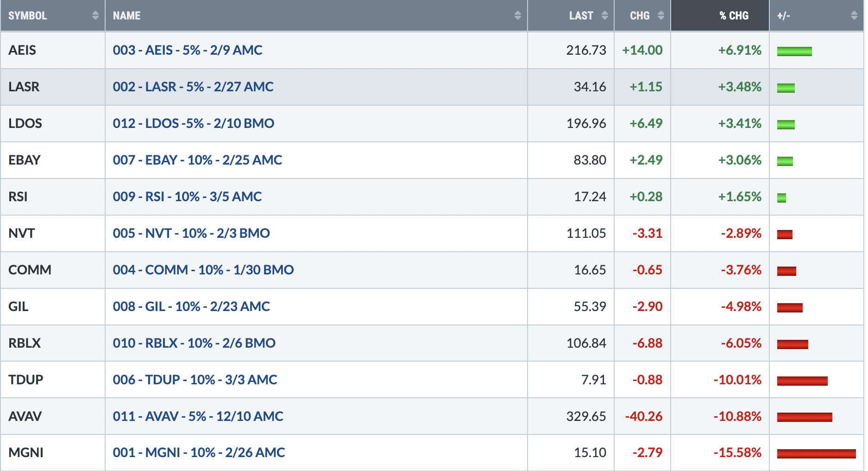
Task: Sort by LAST price arrows icon
Action: 604,15
